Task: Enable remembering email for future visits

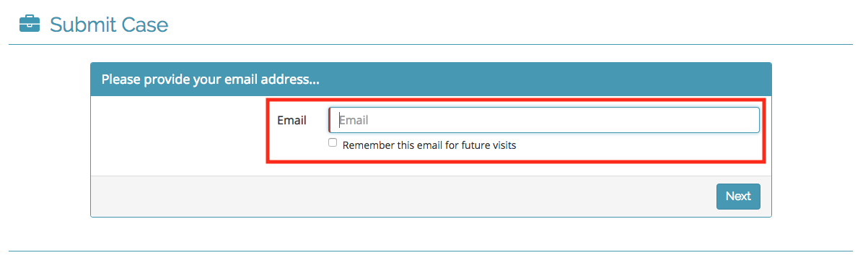Action: 333,143
